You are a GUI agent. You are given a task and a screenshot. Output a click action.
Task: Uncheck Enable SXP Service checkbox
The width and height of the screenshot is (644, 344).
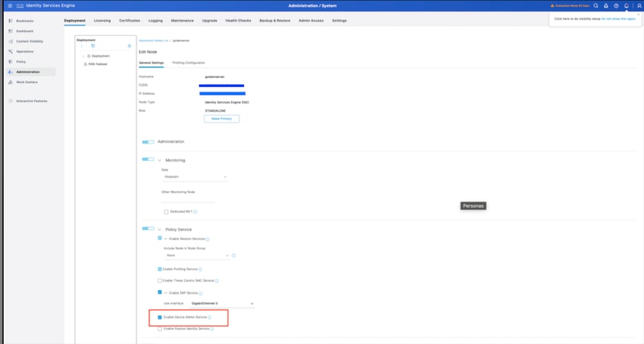[x=160, y=292]
